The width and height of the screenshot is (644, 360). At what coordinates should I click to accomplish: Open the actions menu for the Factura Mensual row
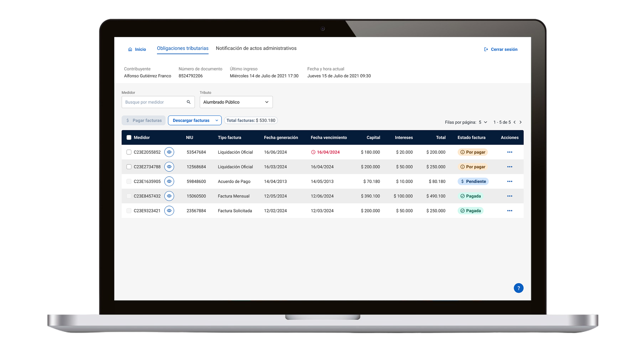pos(509,196)
